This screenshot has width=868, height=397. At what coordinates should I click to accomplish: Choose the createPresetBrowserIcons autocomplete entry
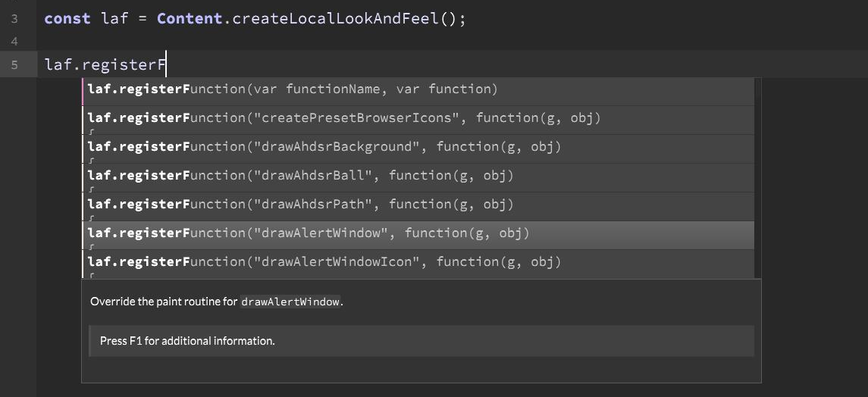click(x=355, y=118)
